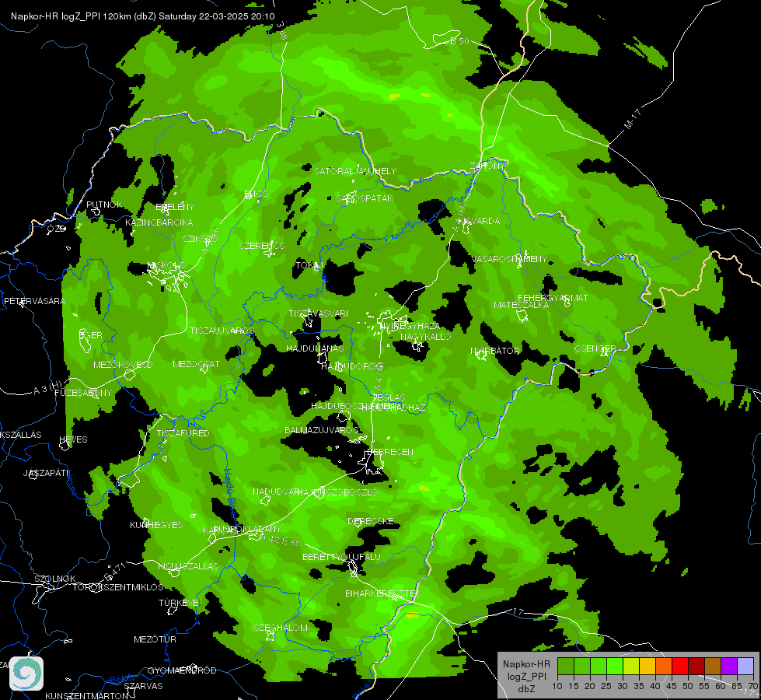Viewport: 761px width, 700px height.
Task: Click the SZERENCS label
Action: [x=262, y=246]
